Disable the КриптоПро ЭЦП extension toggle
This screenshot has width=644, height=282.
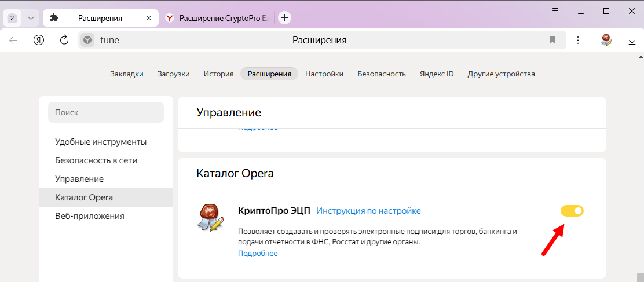point(572,211)
